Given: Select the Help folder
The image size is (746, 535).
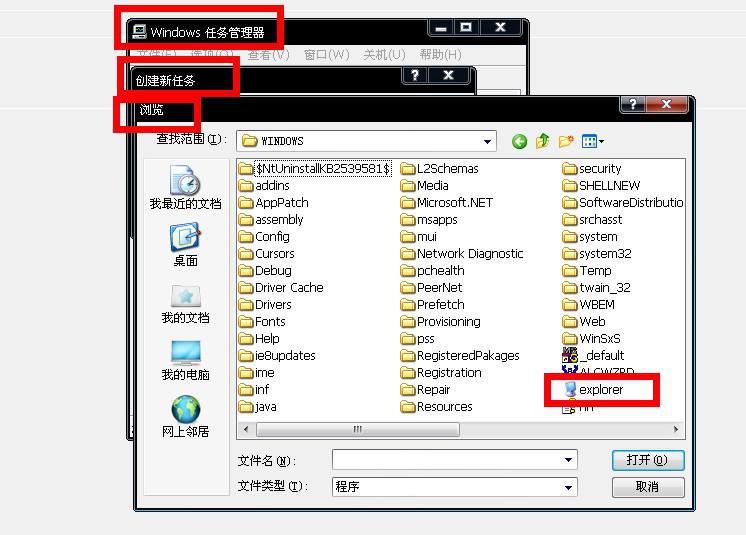Looking at the screenshot, I should point(259,339).
